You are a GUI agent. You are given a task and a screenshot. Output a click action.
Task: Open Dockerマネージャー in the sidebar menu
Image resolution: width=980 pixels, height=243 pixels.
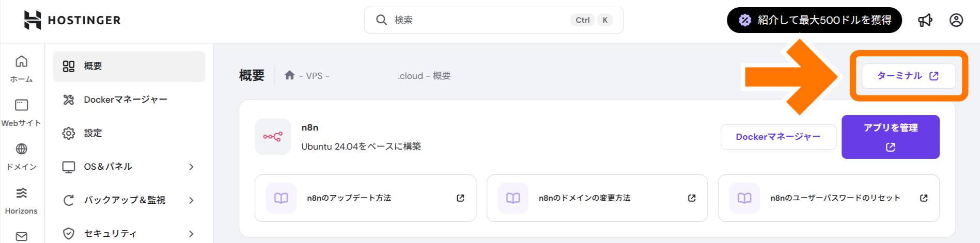[x=126, y=100]
